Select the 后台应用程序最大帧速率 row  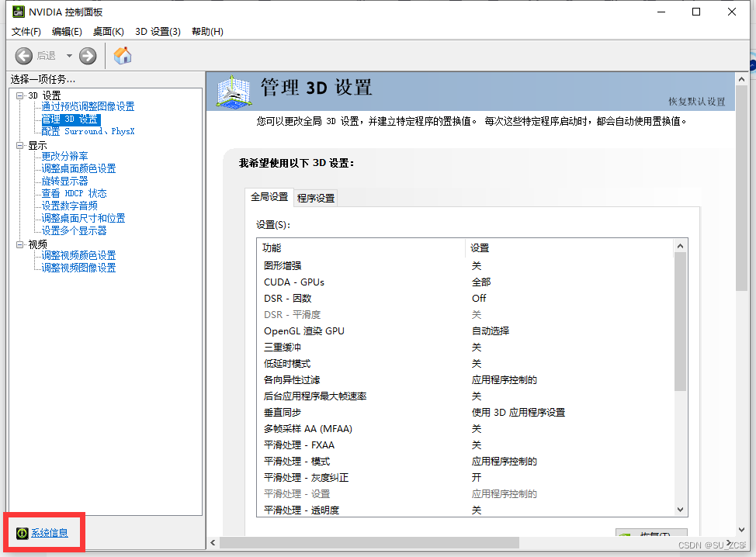click(x=465, y=396)
